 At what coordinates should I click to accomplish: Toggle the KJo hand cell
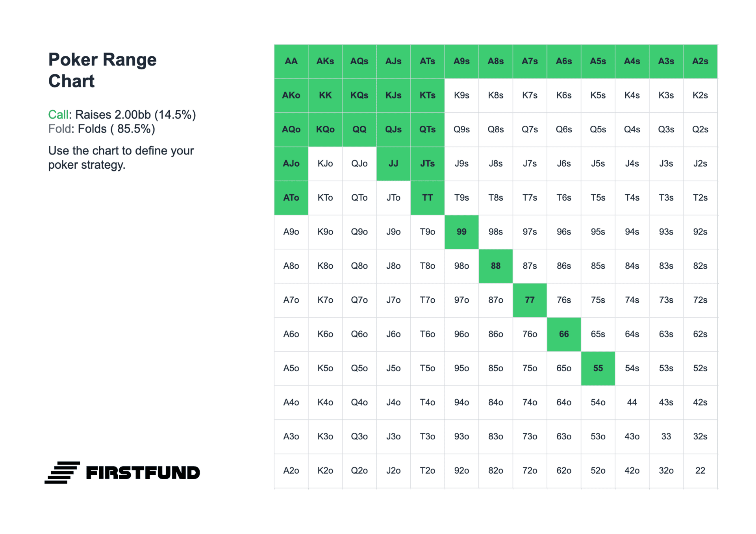coord(325,164)
